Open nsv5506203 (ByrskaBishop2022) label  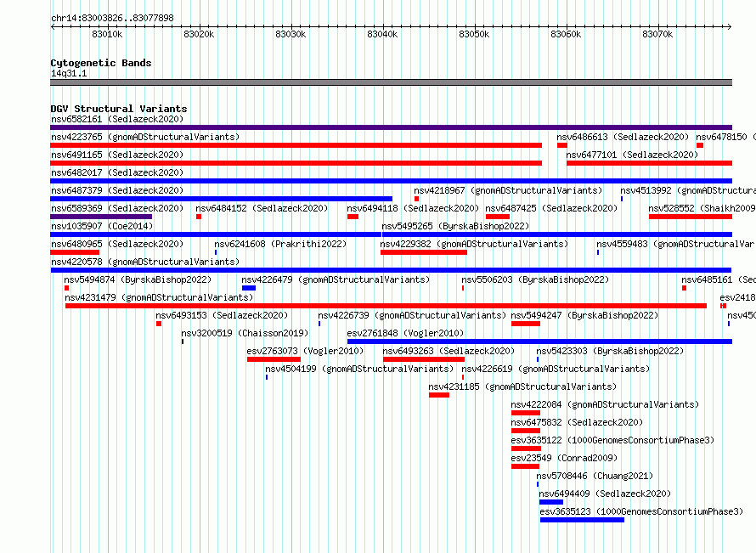pyautogui.click(x=535, y=279)
